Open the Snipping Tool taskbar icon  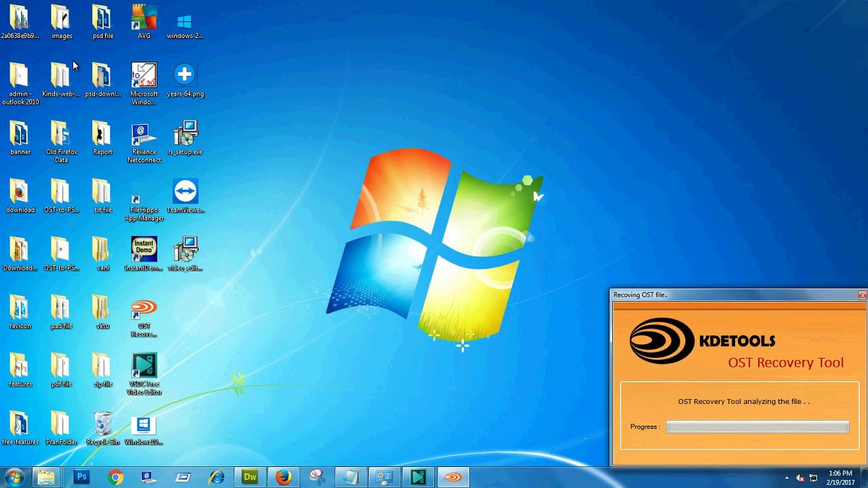pos(317,477)
